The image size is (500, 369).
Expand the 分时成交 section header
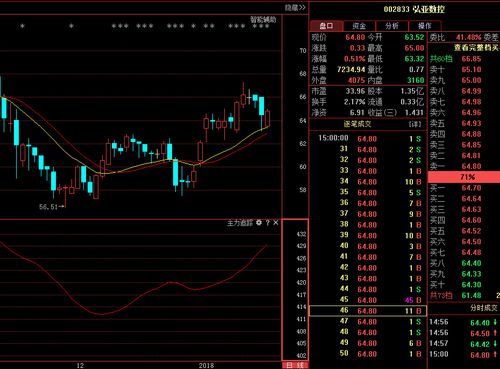point(483,308)
